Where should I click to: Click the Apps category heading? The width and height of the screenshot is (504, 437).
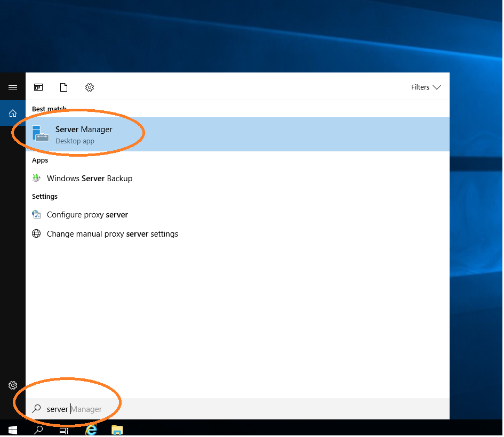(x=40, y=160)
